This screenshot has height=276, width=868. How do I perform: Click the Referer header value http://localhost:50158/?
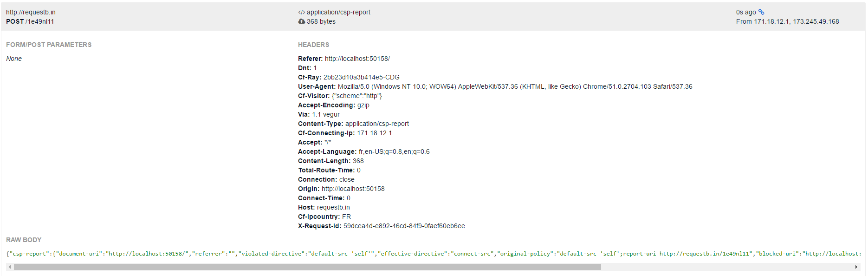pos(357,59)
